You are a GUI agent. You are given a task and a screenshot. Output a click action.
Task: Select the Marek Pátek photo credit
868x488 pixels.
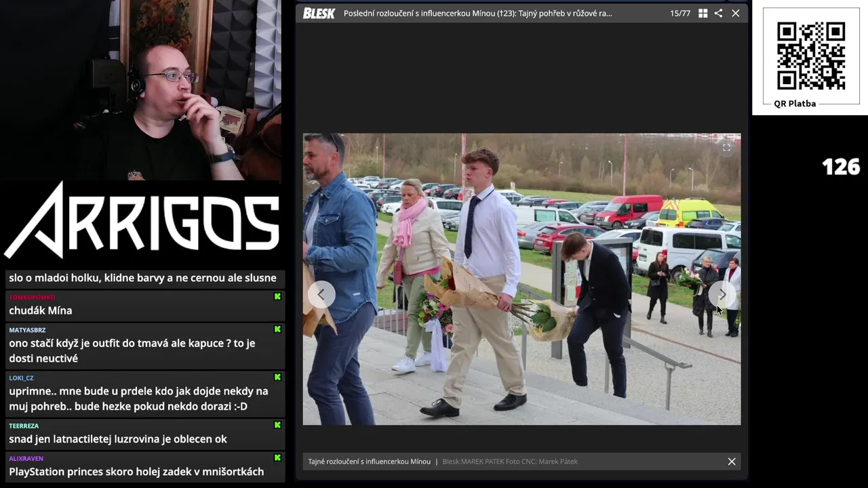tap(510, 462)
